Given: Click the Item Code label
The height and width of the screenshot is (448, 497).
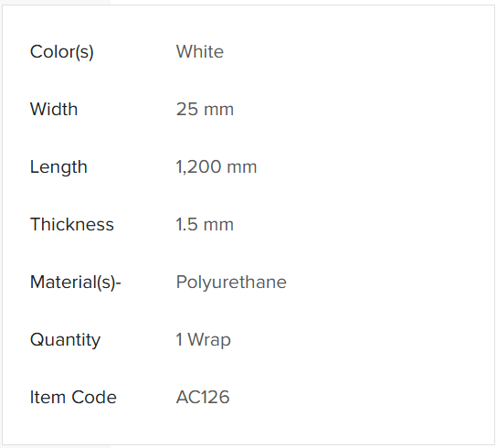Looking at the screenshot, I should click(x=73, y=397).
